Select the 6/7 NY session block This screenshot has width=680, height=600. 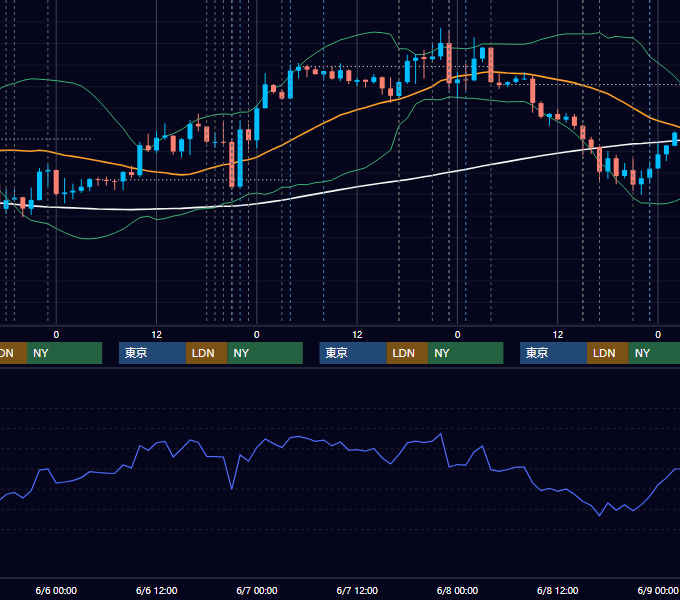coord(466,353)
